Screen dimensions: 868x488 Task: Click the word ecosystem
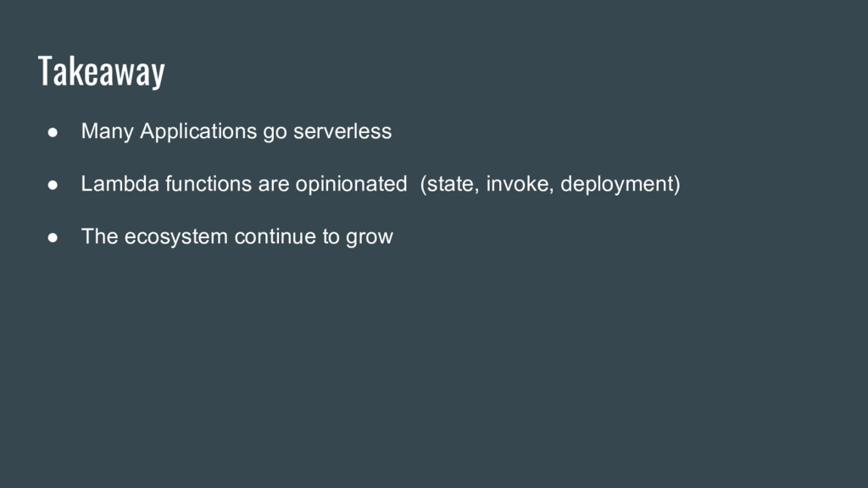coord(176,237)
